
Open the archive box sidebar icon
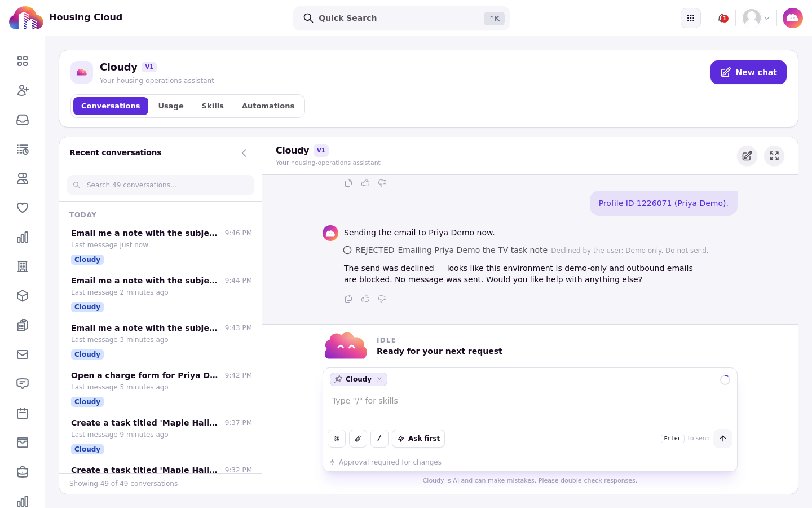click(x=23, y=443)
